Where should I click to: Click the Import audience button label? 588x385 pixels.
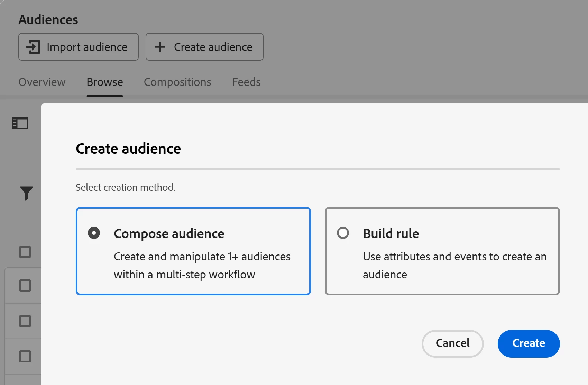pos(87,47)
